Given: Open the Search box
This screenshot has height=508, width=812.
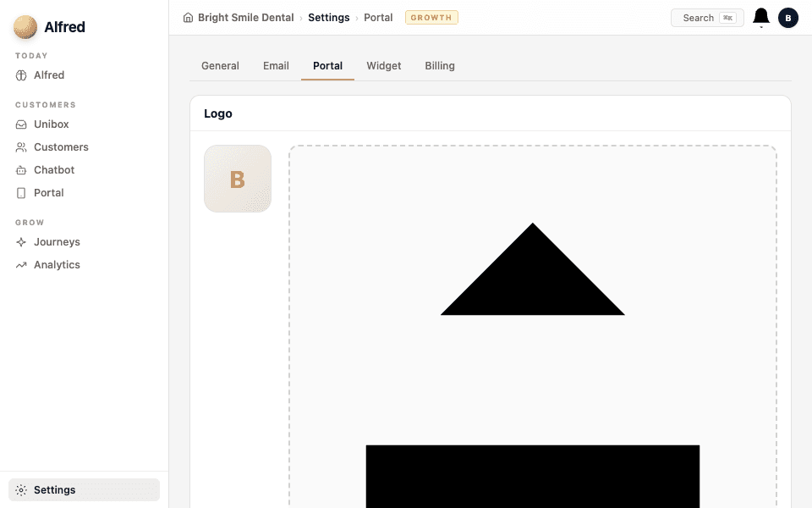Looking at the screenshot, I should point(707,18).
